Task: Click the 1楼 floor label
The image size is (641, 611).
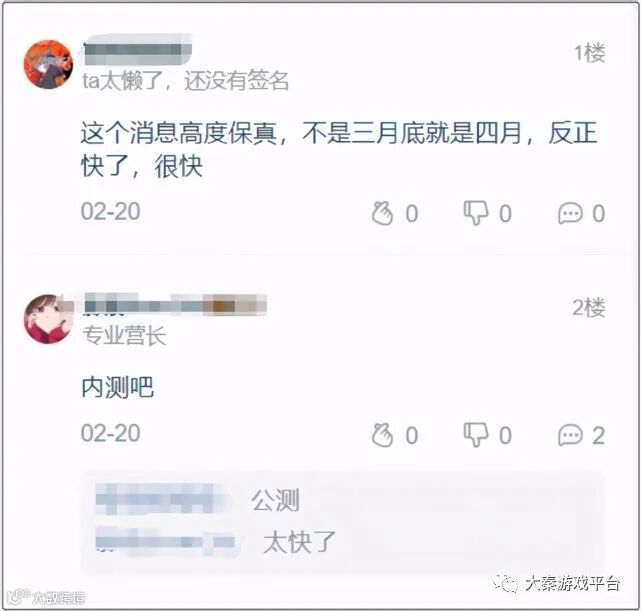Action: (589, 53)
